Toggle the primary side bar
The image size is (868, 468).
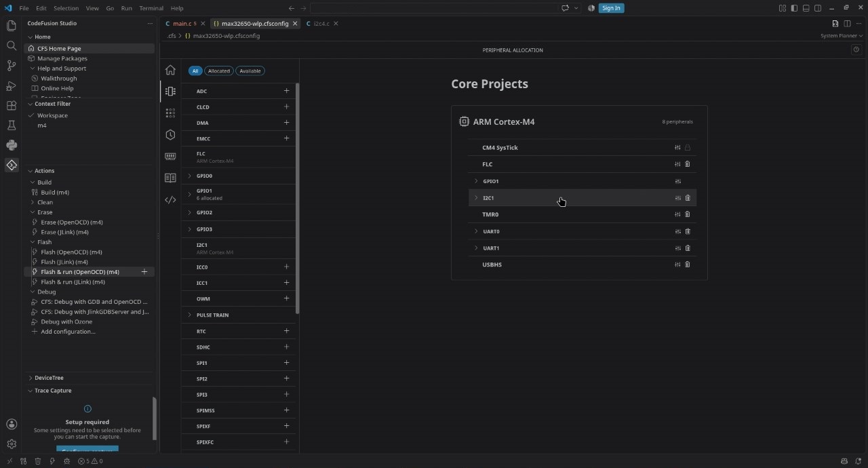coord(794,8)
